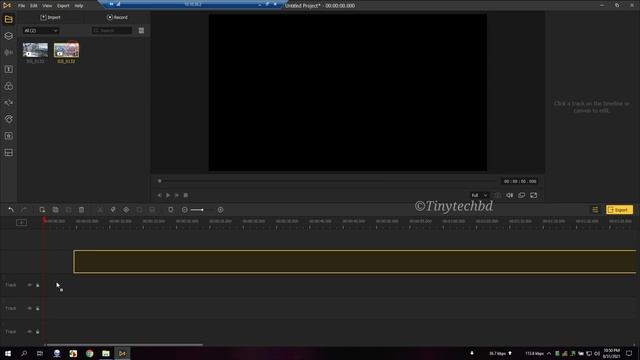Click the Record button

[x=117, y=18]
